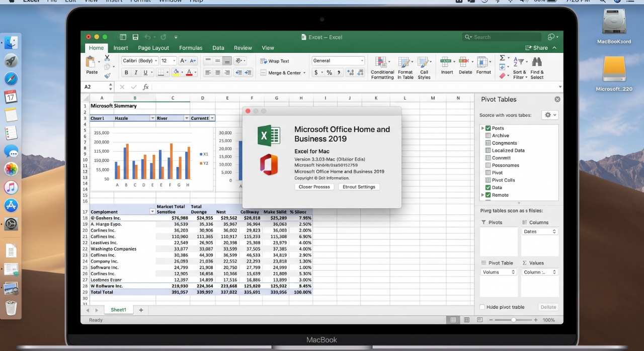Add a new sheet with plus button
The image size is (644, 351).
tap(141, 310)
